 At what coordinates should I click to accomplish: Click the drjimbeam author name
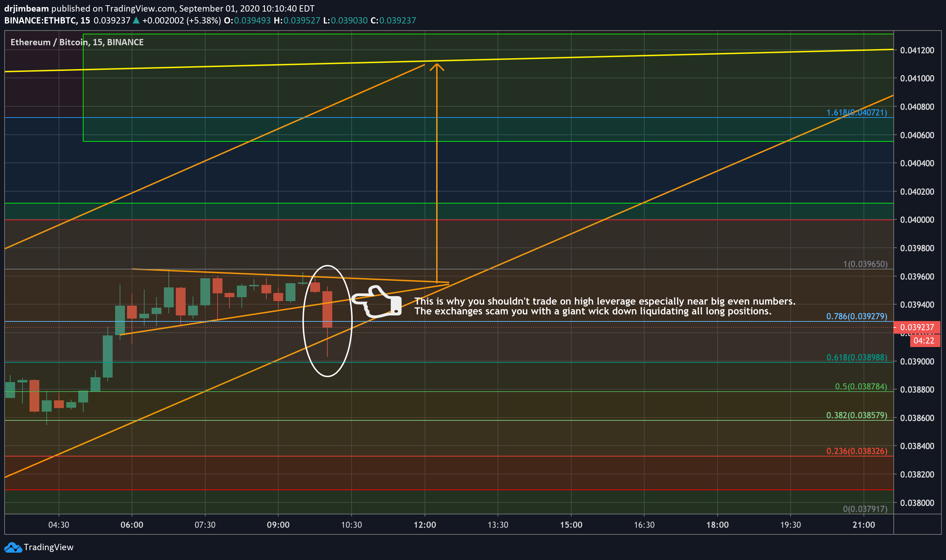pos(26,8)
